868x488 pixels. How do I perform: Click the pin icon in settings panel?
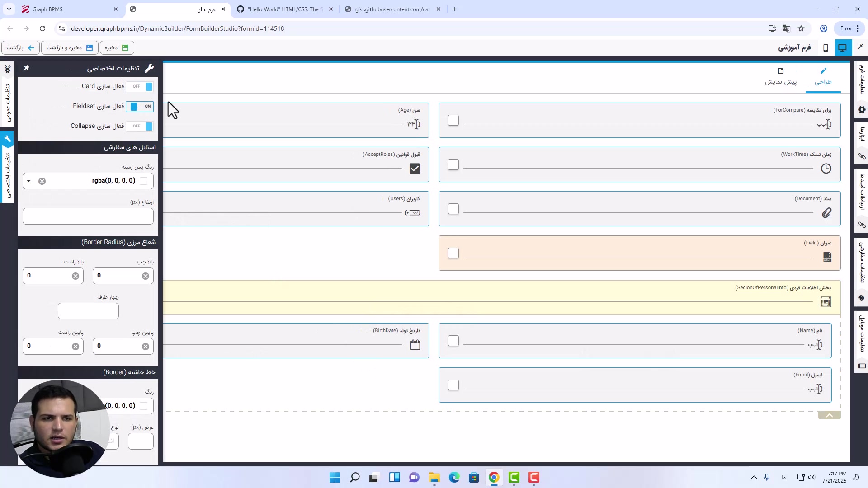pos(26,68)
